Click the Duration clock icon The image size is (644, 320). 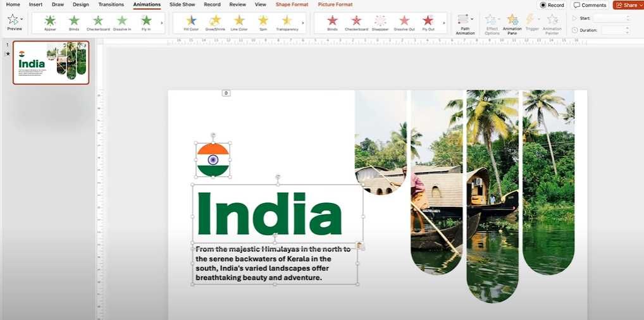[x=574, y=30]
